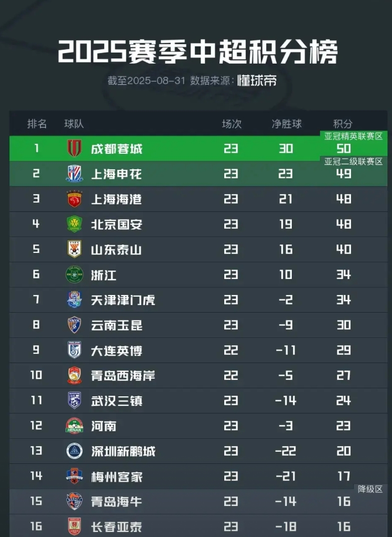Click the 深圳新鹏城 round crest
Screen dimensions: 392x537
coord(74,451)
